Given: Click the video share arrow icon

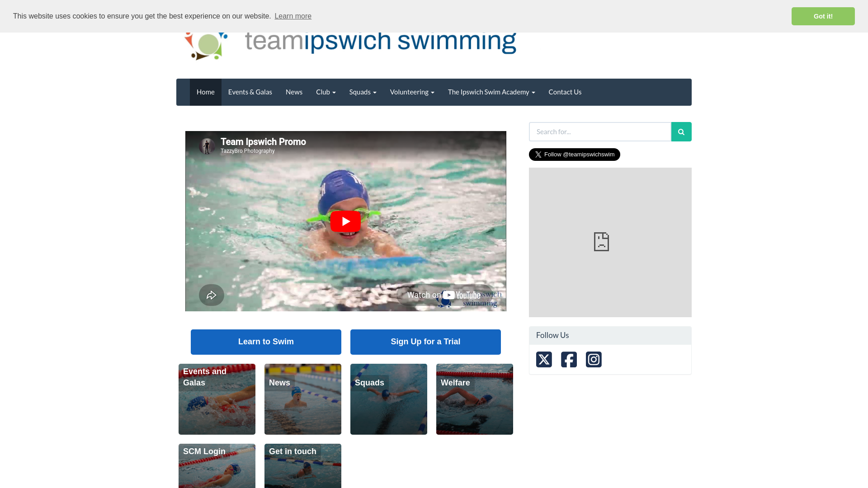Looking at the screenshot, I should pos(212,295).
